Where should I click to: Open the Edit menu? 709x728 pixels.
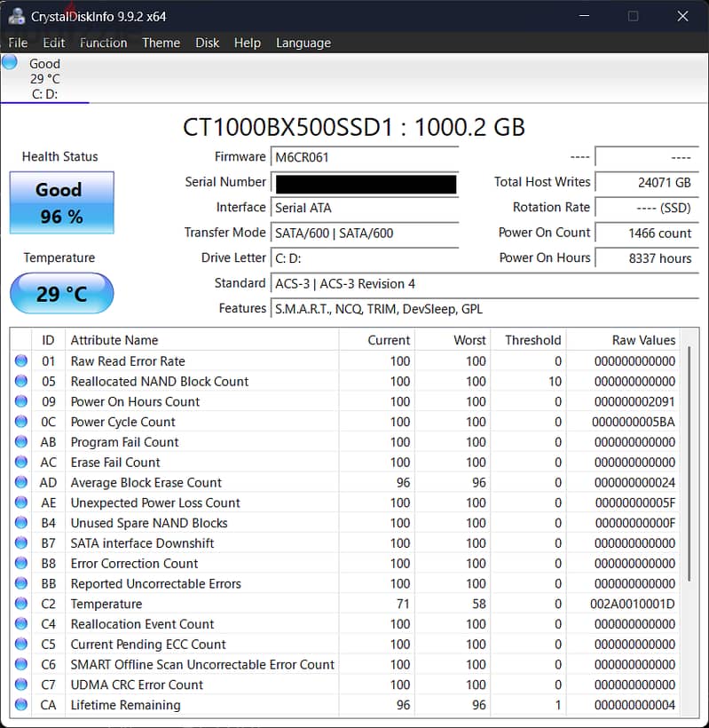54,43
